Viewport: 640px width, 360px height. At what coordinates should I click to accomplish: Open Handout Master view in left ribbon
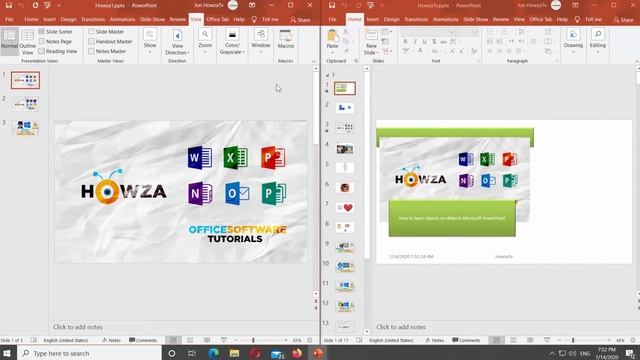coord(110,41)
